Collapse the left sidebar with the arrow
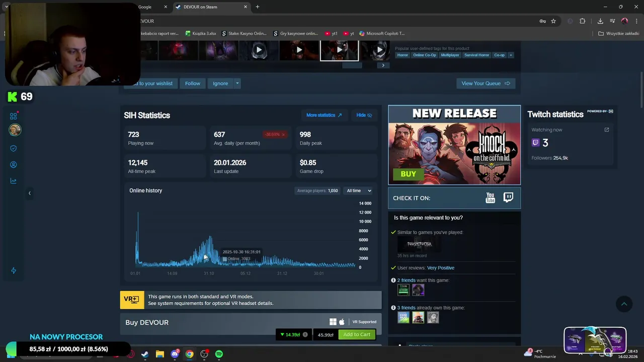Screen dimensions: 644x362 [29, 193]
